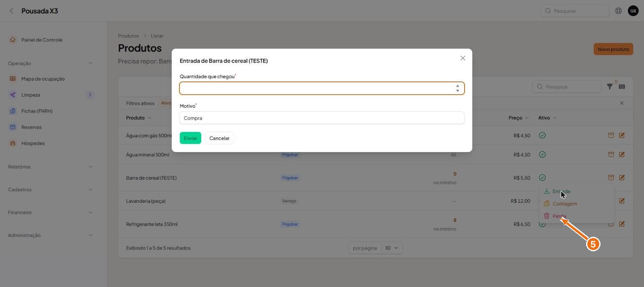Focus the header Pesquisar search box

click(x=575, y=11)
